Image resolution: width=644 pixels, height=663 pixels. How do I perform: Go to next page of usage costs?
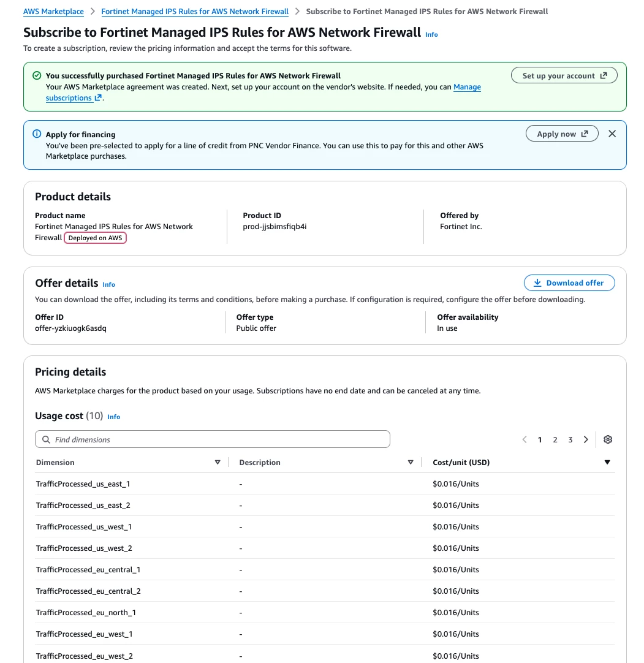[x=586, y=439]
